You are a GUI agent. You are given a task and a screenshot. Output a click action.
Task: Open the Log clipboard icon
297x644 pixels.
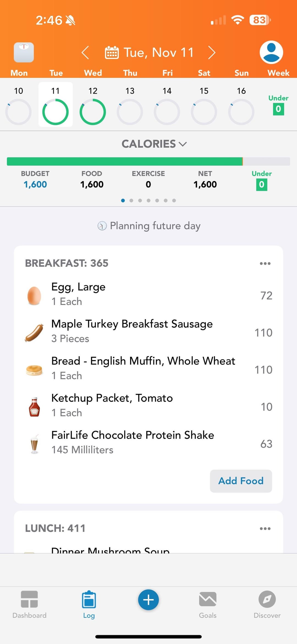(89, 600)
